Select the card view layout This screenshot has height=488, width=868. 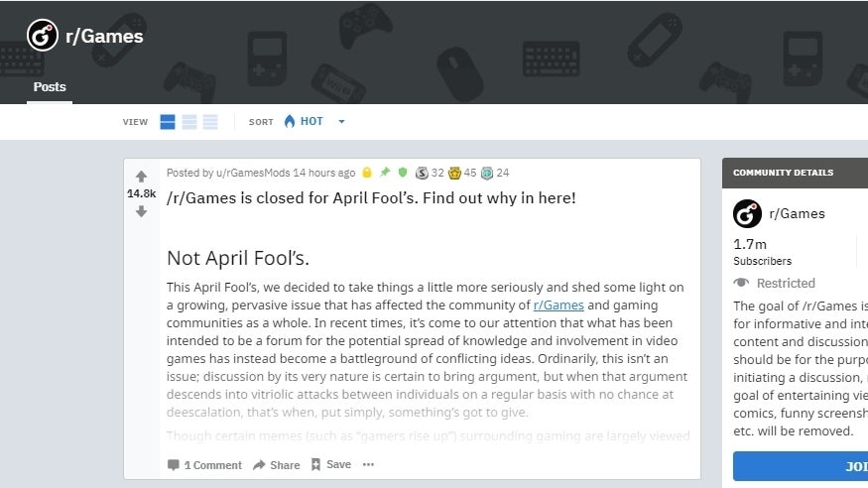click(168, 122)
